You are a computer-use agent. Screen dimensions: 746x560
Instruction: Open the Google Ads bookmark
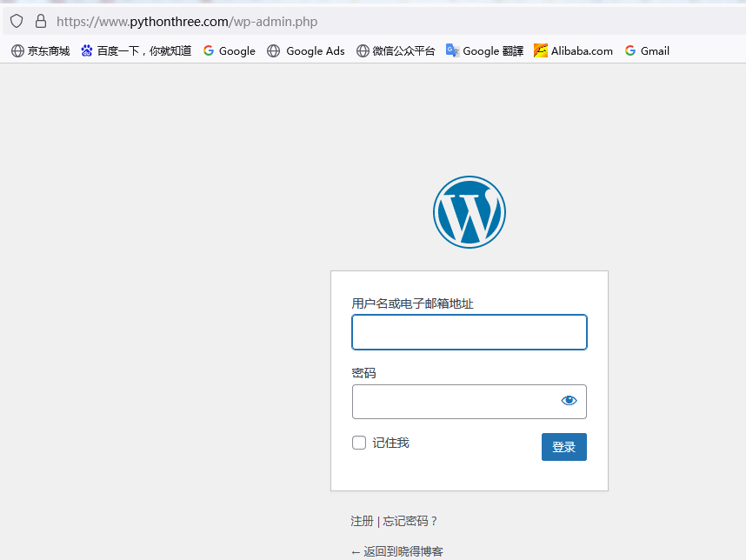pos(306,51)
